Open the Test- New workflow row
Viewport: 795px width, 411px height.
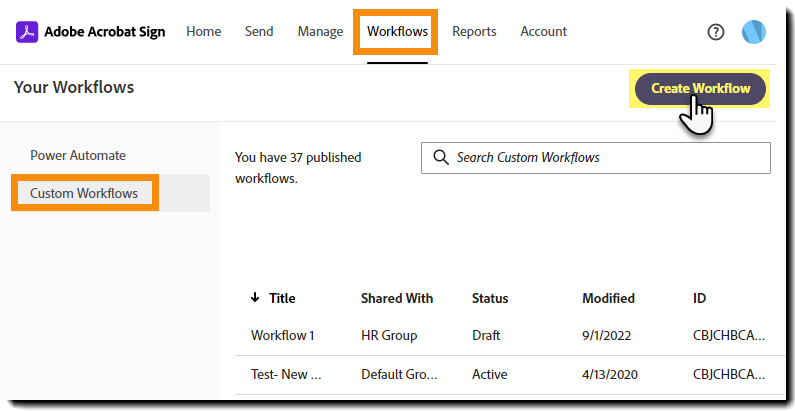click(x=286, y=374)
